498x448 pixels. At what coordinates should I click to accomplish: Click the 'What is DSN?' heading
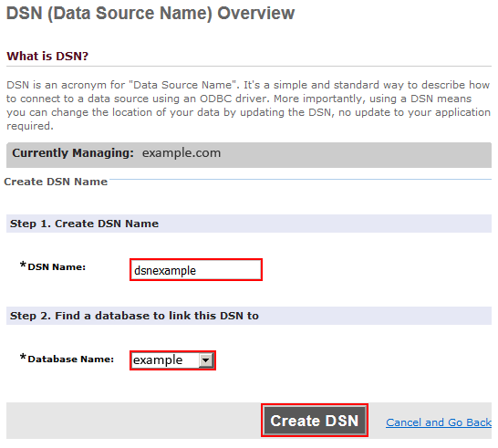[47, 57]
